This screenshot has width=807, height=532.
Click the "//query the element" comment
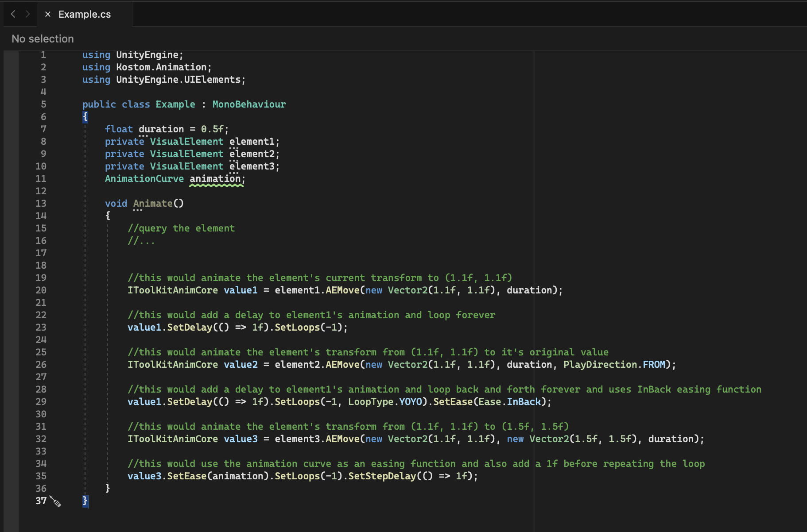[181, 228]
